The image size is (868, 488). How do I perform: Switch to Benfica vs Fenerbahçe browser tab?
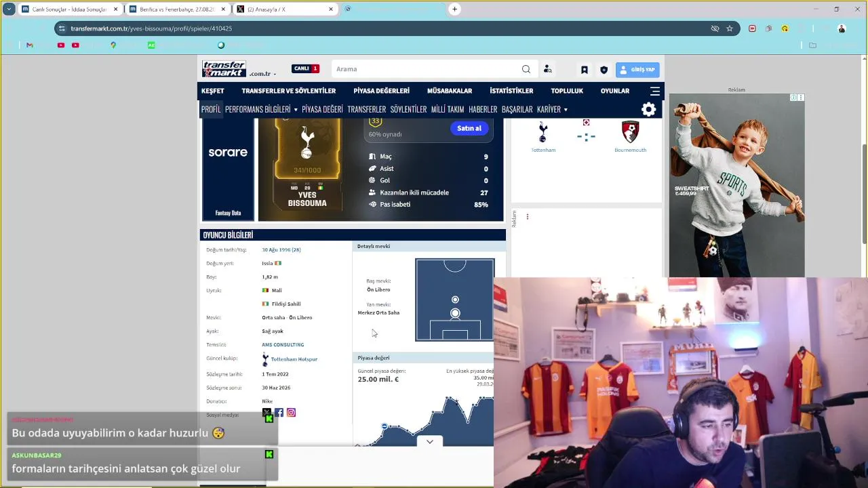(178, 9)
